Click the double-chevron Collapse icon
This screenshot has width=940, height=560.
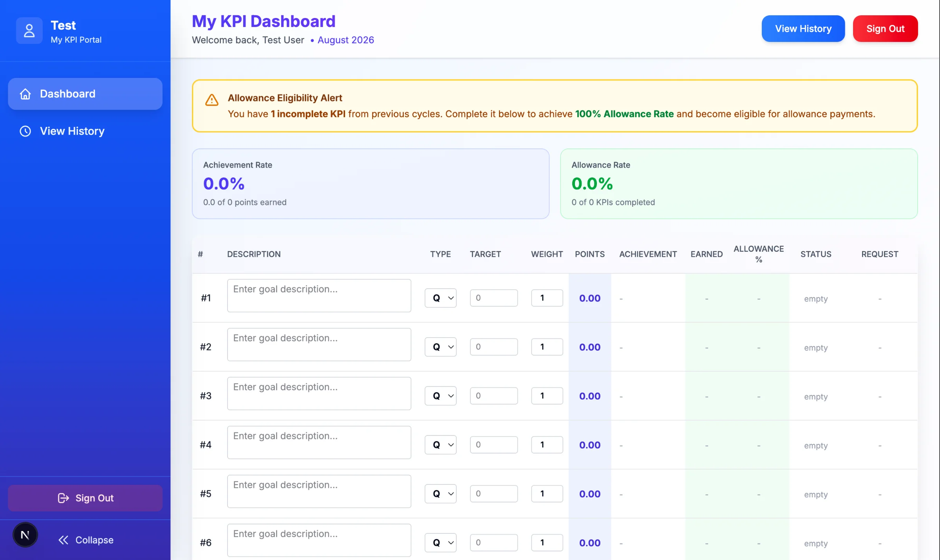point(63,540)
